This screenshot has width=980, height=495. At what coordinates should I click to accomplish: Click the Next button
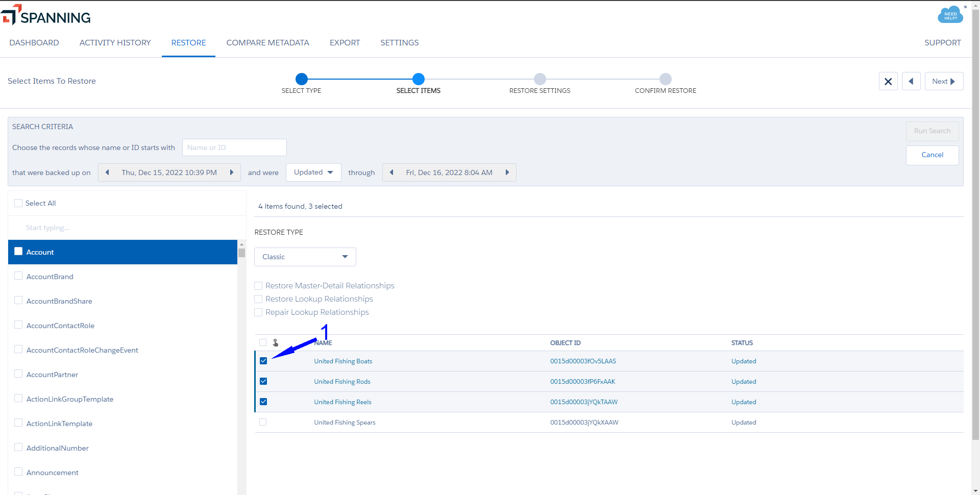[x=944, y=81]
